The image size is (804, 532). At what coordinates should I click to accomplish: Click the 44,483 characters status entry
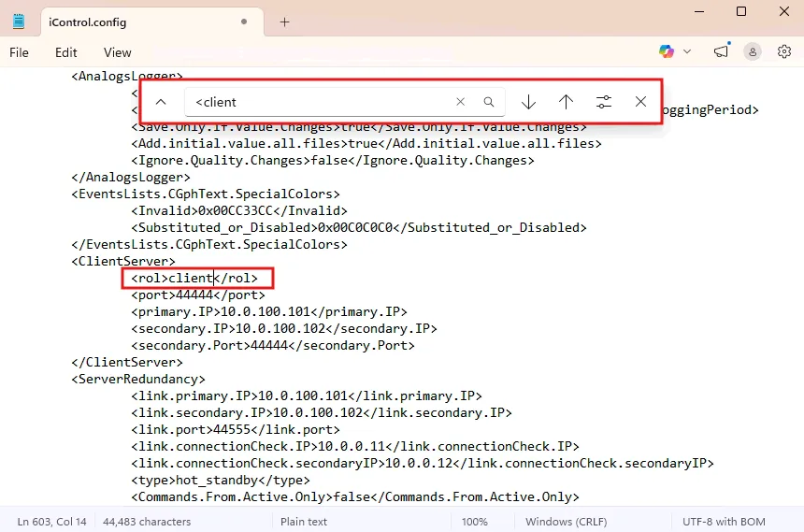[x=147, y=521]
